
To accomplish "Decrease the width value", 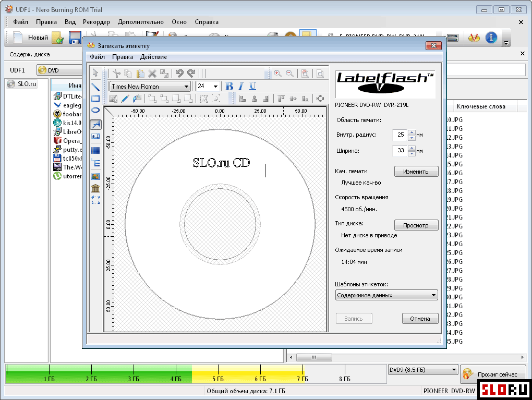I will tap(412, 153).
